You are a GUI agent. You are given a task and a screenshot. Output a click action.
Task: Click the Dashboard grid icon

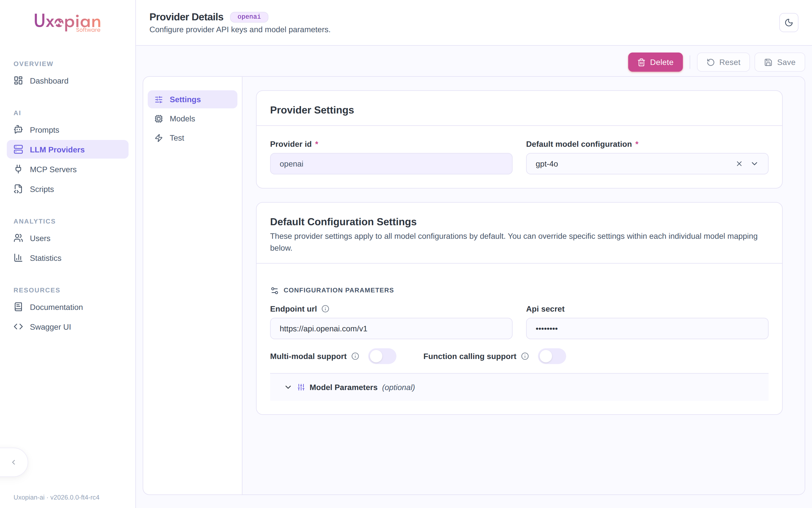(18, 81)
